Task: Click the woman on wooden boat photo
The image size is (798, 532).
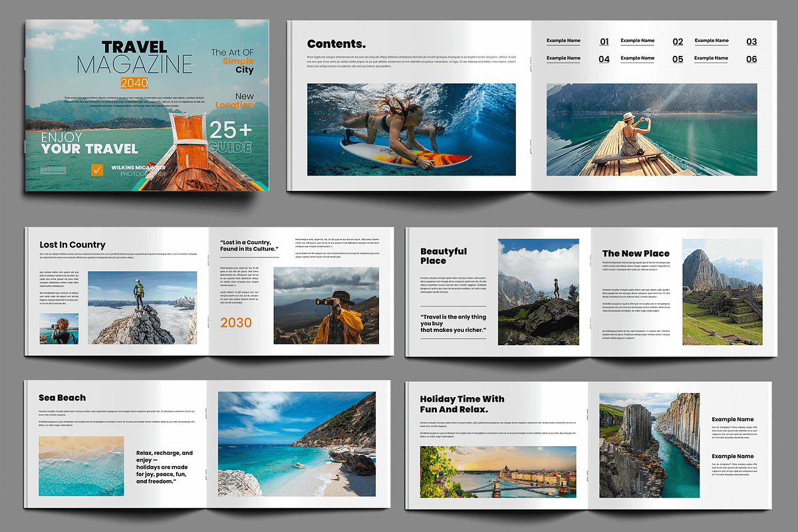Action: pyautogui.click(x=652, y=129)
